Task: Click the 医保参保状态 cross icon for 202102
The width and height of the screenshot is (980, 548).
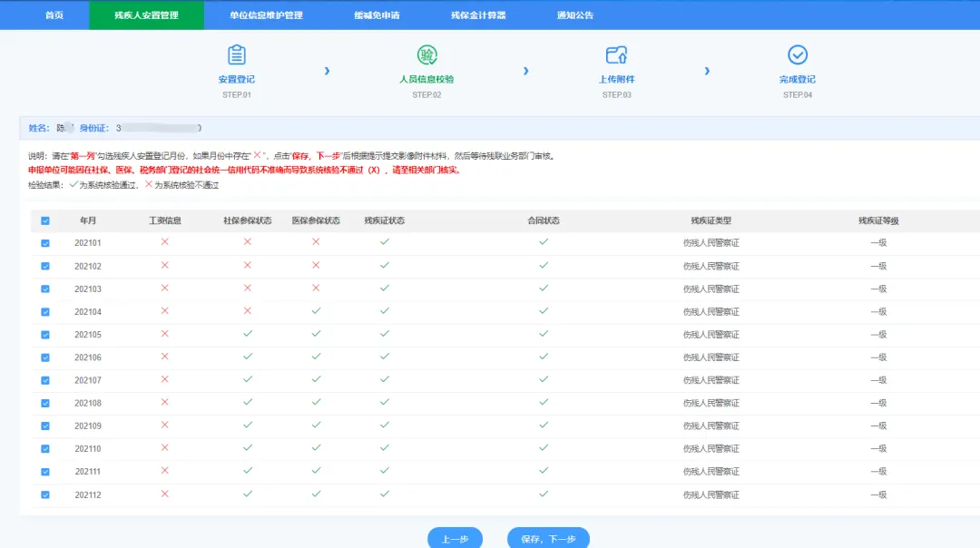Action: coord(316,265)
